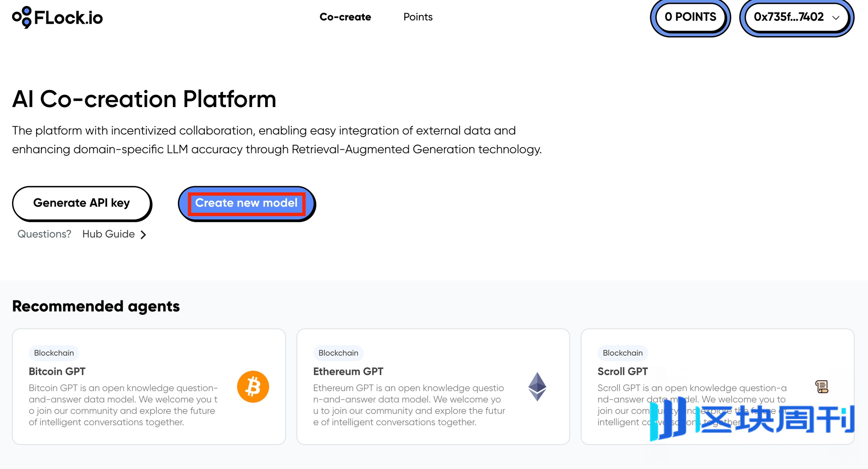Click the Hub Guide chevron arrow
Viewport: 868px width, 469px height.
pyautogui.click(x=143, y=234)
